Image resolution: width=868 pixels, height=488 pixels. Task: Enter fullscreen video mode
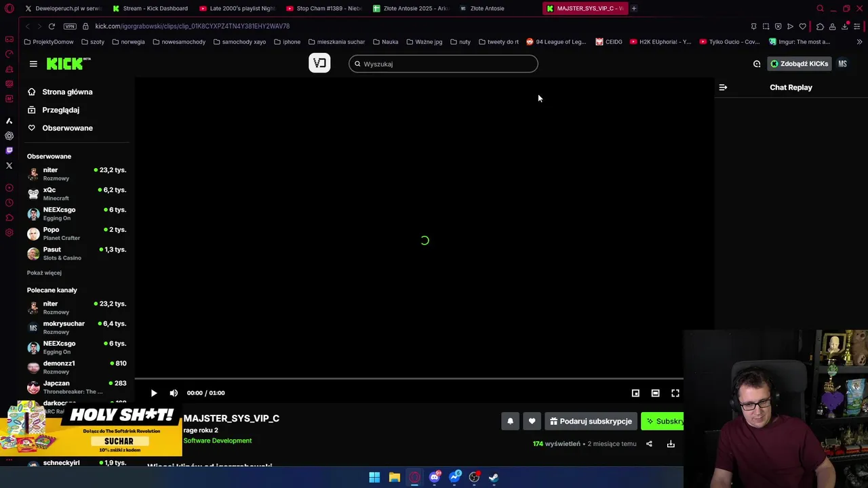pos(675,393)
